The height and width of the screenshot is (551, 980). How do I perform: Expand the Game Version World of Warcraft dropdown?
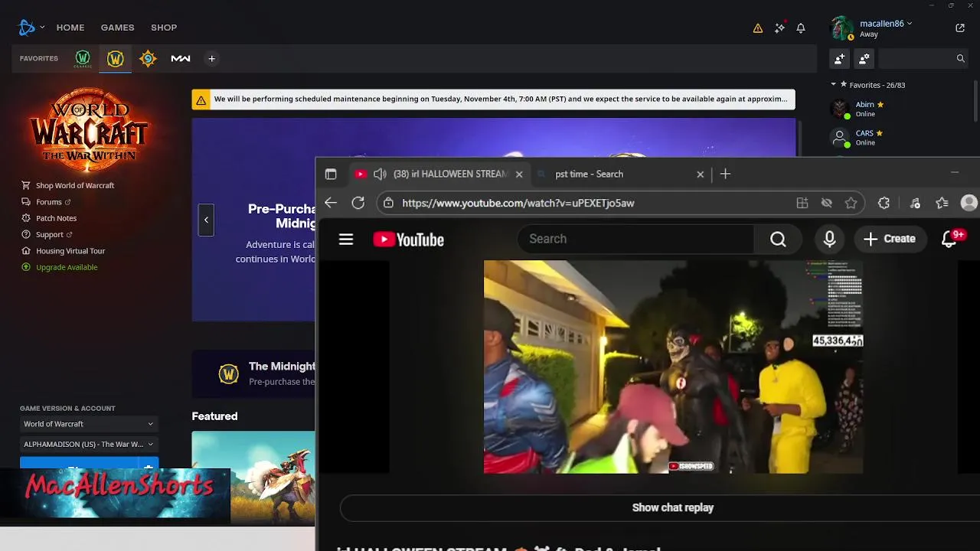tap(88, 424)
